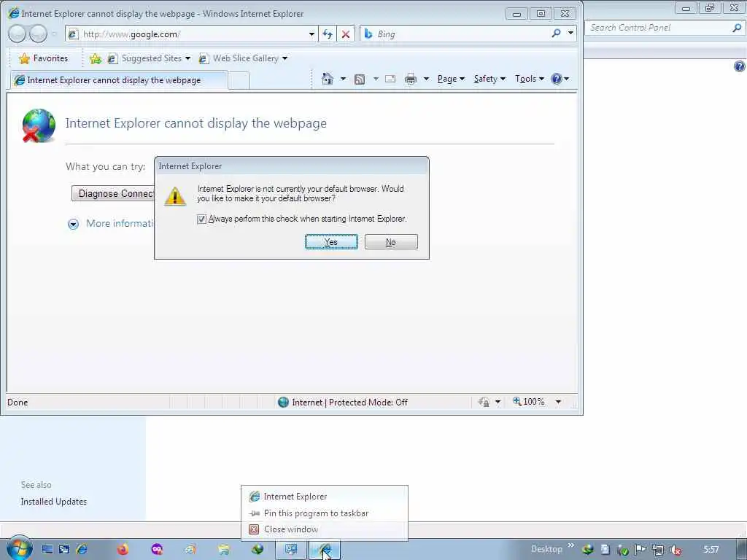Image resolution: width=747 pixels, height=560 pixels.
Task: Expand the Suggested Sites dropdown arrow
Action: [x=187, y=58]
